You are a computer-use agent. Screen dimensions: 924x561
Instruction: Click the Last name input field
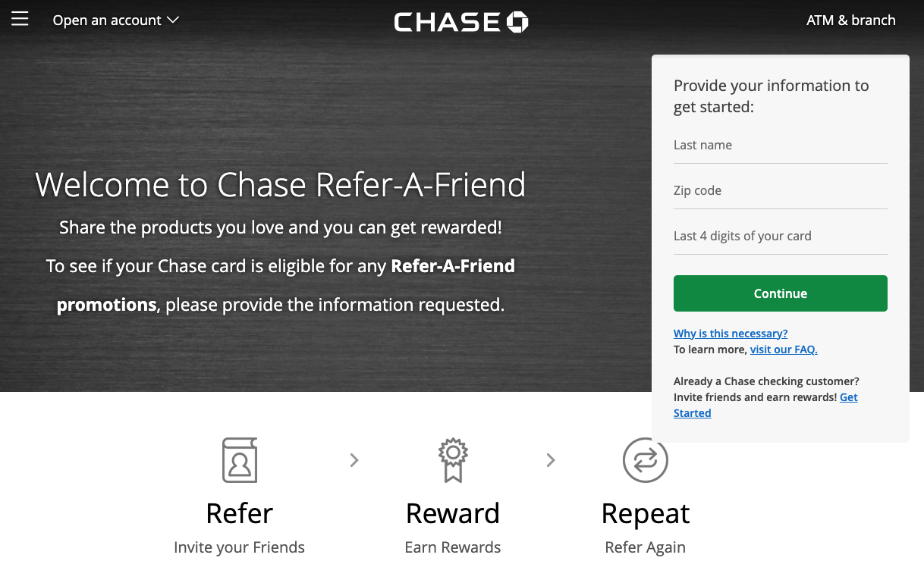(x=780, y=146)
